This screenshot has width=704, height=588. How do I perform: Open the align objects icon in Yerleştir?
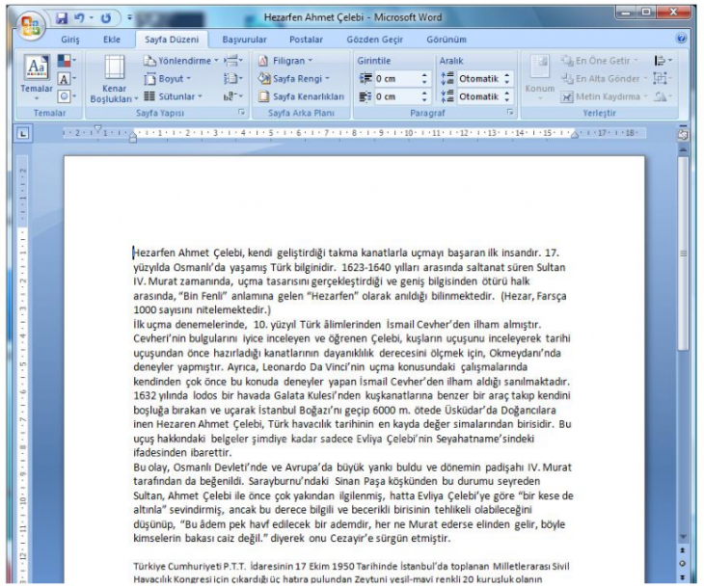(x=663, y=61)
